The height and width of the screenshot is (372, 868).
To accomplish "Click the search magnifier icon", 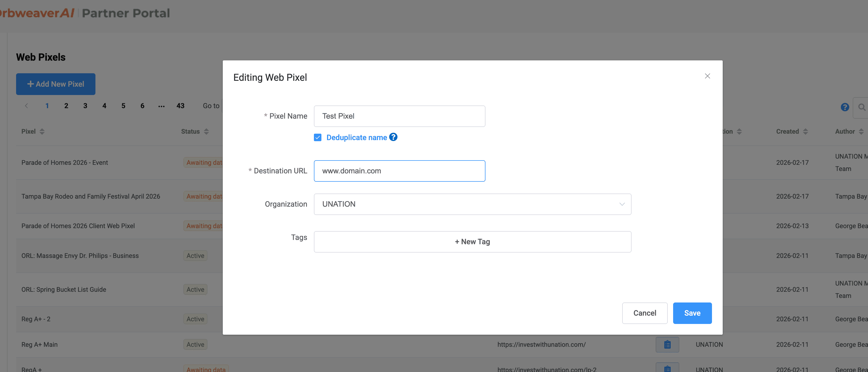I will pyautogui.click(x=861, y=107).
